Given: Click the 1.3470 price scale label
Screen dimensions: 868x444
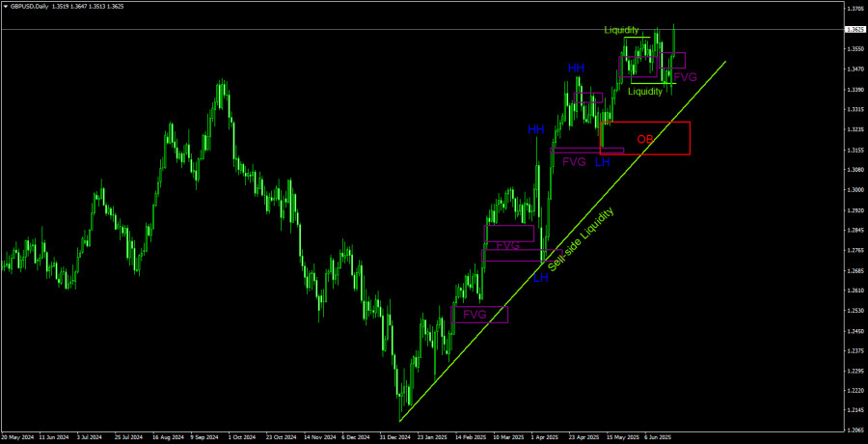Looking at the screenshot, I should pyautogui.click(x=855, y=69).
